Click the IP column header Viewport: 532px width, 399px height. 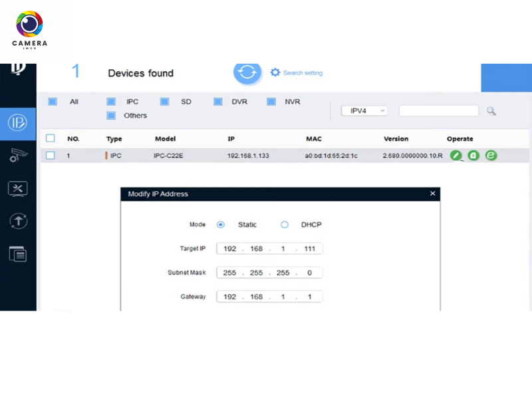(x=231, y=139)
